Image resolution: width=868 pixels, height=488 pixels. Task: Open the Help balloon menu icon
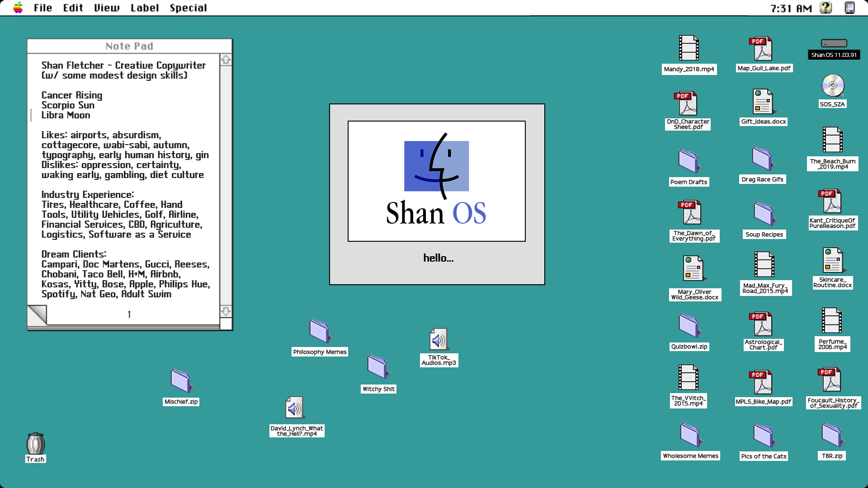[826, 8]
